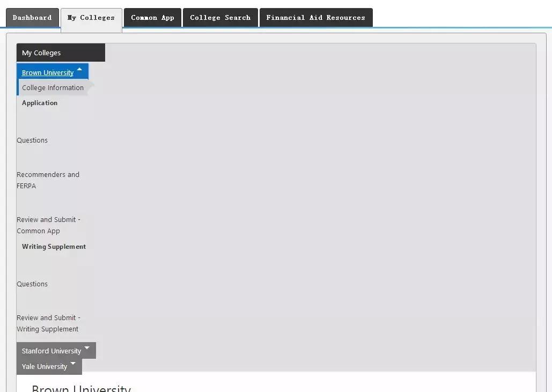Select the My Colleges tab
The width and height of the screenshot is (552, 392).
coord(91,19)
